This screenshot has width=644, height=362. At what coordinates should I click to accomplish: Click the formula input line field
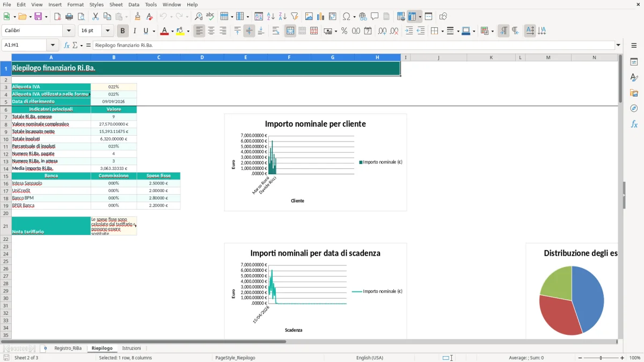click(353, 45)
